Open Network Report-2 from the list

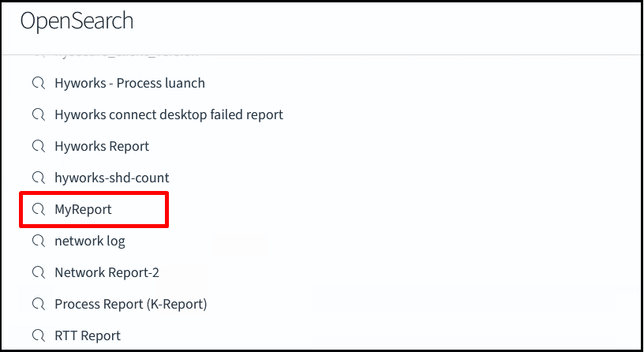(107, 272)
